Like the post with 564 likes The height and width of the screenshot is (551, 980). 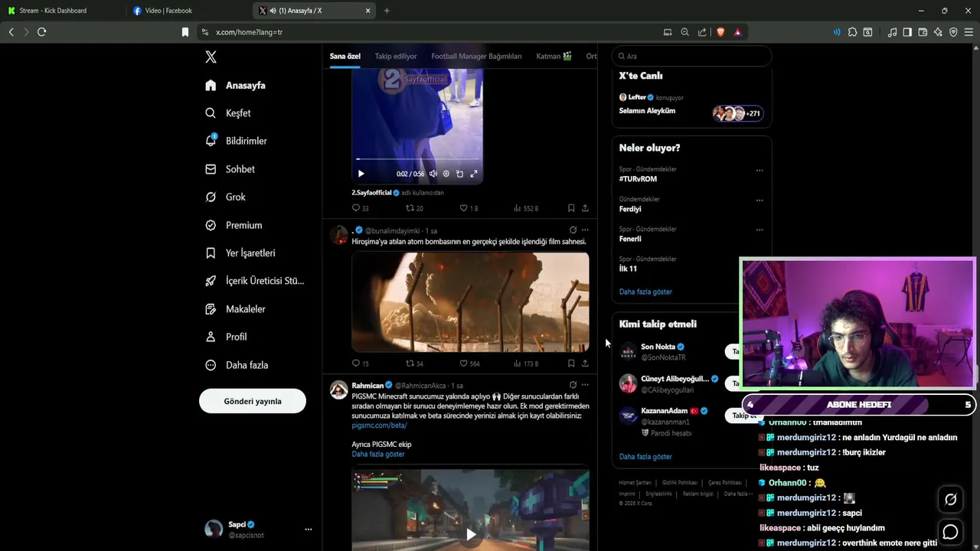coord(469,364)
